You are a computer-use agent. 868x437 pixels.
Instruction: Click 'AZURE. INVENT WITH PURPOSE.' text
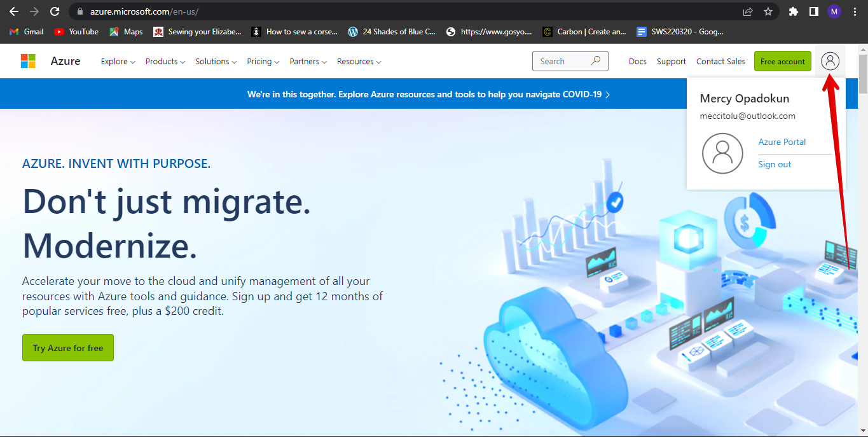(x=116, y=163)
